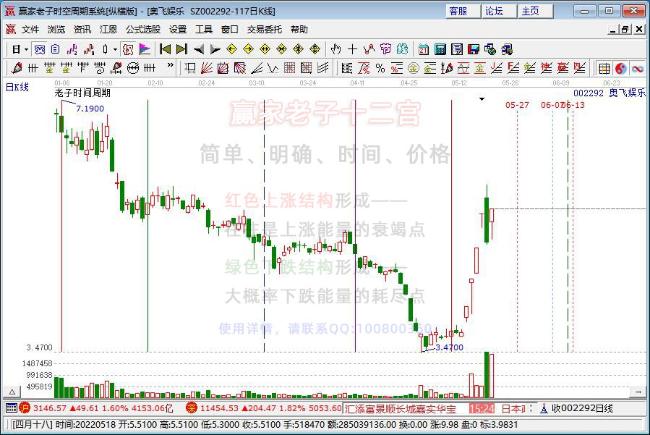Click the infinity loop icon
This screenshot has height=435, width=650.
638,68
